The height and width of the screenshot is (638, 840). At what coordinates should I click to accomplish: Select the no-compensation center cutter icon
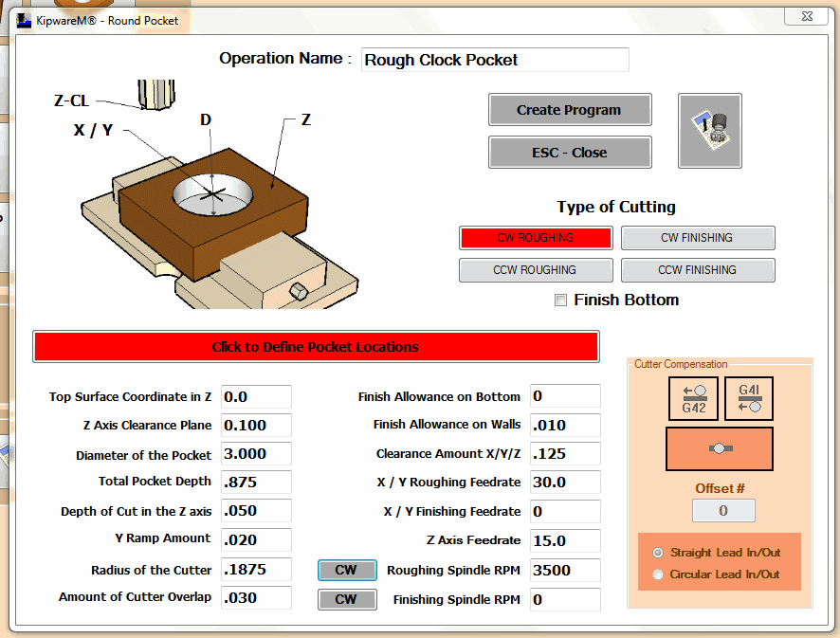pos(720,448)
